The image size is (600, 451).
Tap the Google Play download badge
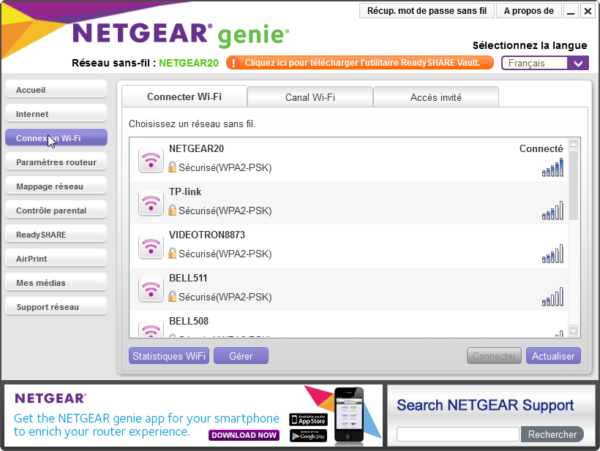click(309, 435)
